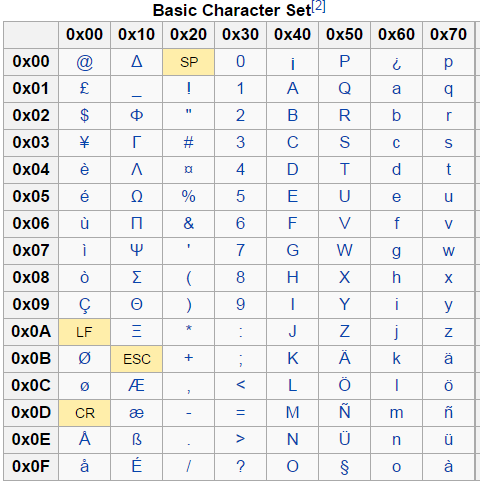Click the CR carriage return cell

tap(85, 413)
